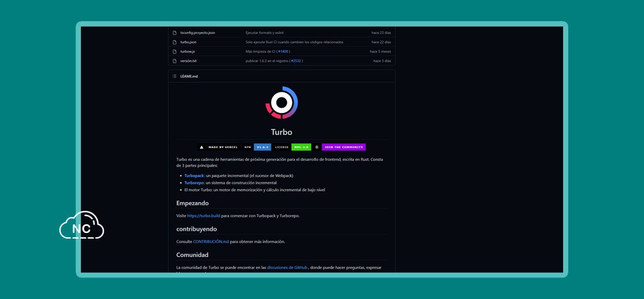
Task: Open pull request #2532 link
Action: 296,61
